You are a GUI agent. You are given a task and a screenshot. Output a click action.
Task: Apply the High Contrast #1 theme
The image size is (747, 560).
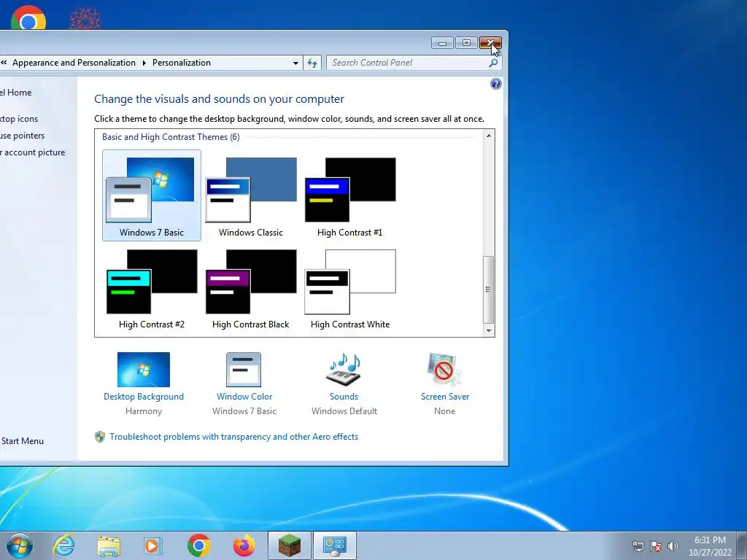pos(350,195)
